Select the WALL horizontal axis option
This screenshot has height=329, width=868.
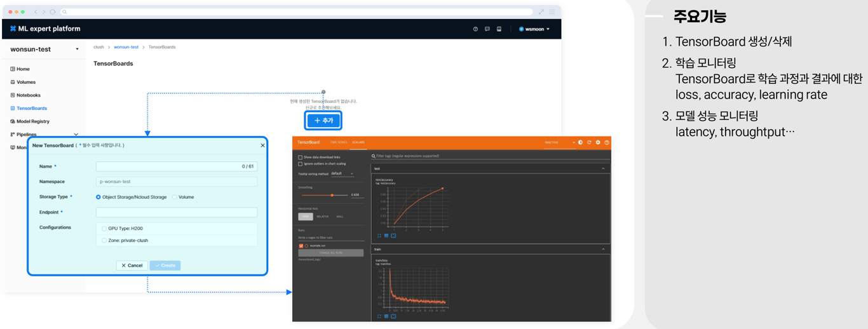(340, 217)
